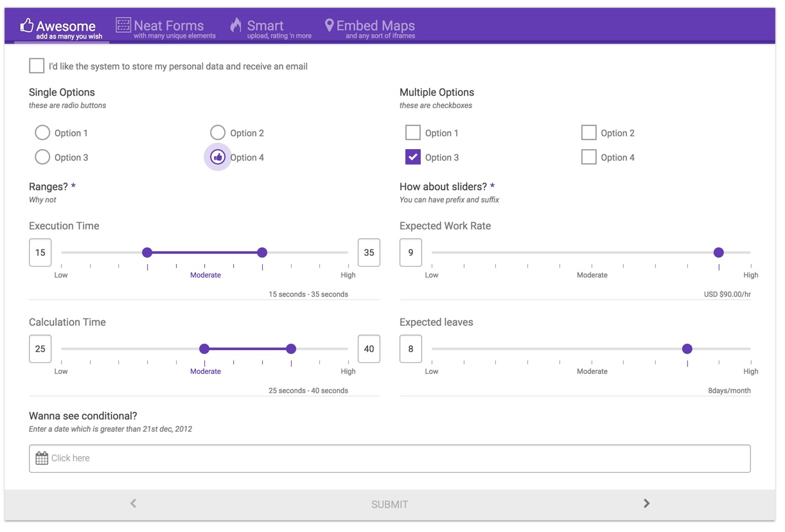This screenshot has height=532, width=785.
Task: Click the Expected Work Rate slider handle
Action: click(719, 253)
